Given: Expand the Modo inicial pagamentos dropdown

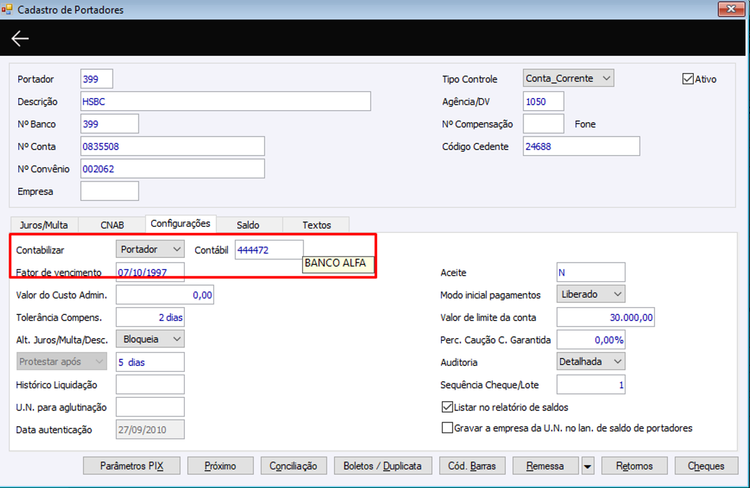Looking at the screenshot, I should 591,294.
